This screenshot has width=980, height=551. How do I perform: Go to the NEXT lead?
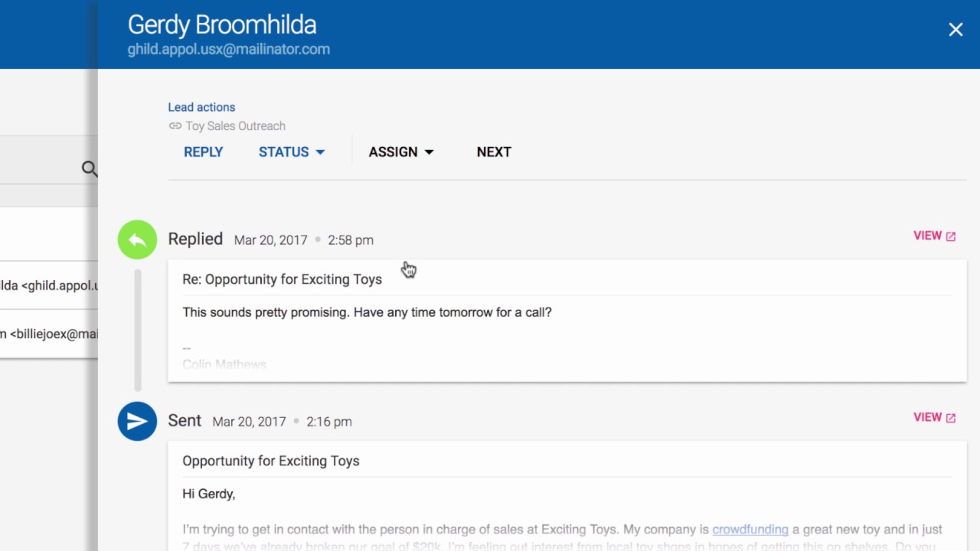click(494, 152)
